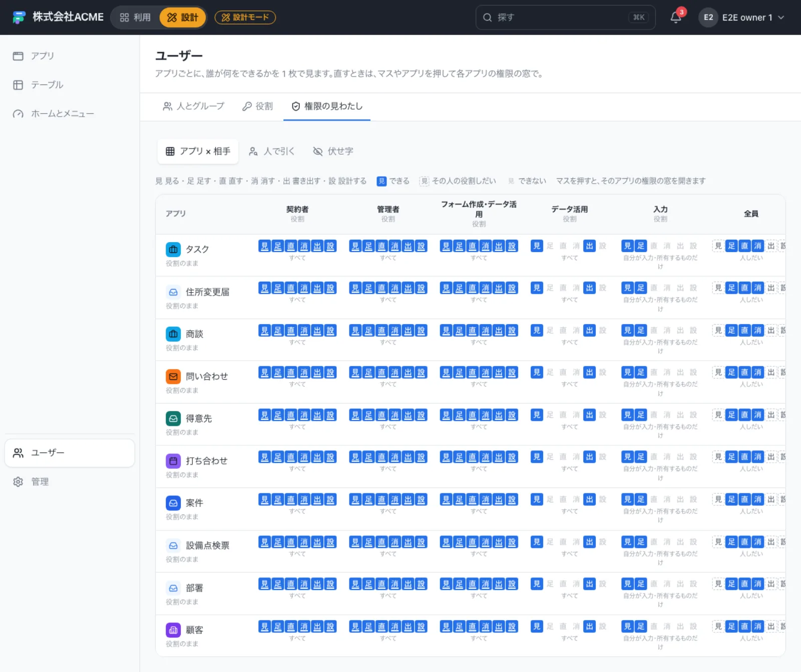801x672 pixels.
Task: Click the 打ち合わせ purple calendar icon
Action: [173, 461]
